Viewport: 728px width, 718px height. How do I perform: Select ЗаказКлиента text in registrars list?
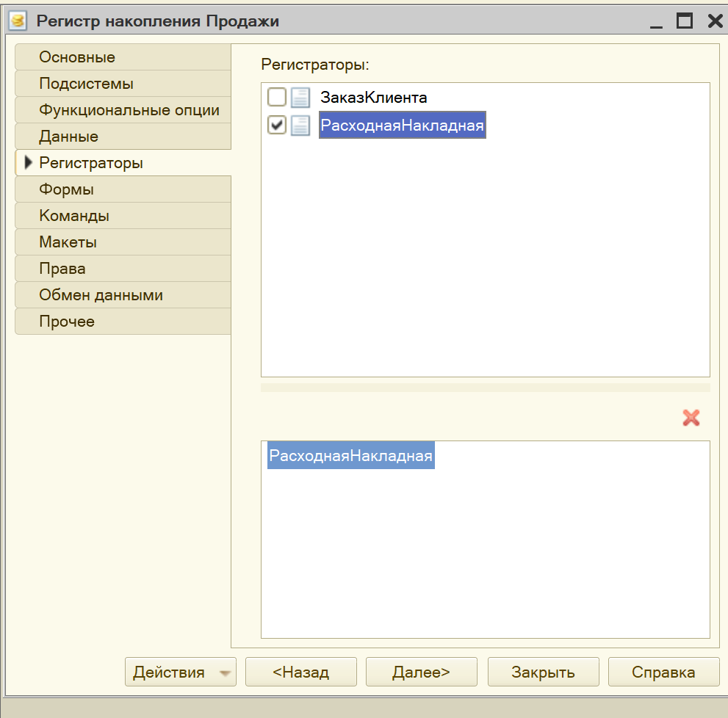pos(374,98)
